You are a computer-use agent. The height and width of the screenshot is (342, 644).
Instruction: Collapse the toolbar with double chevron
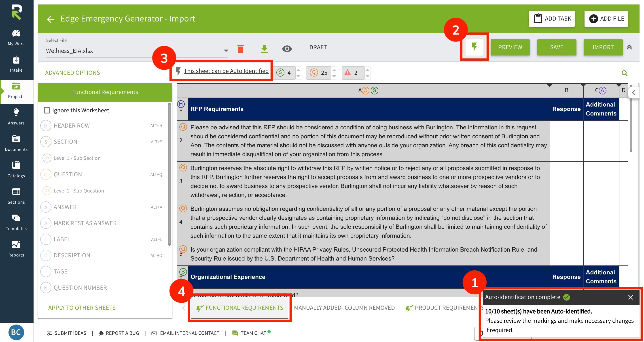629,47
